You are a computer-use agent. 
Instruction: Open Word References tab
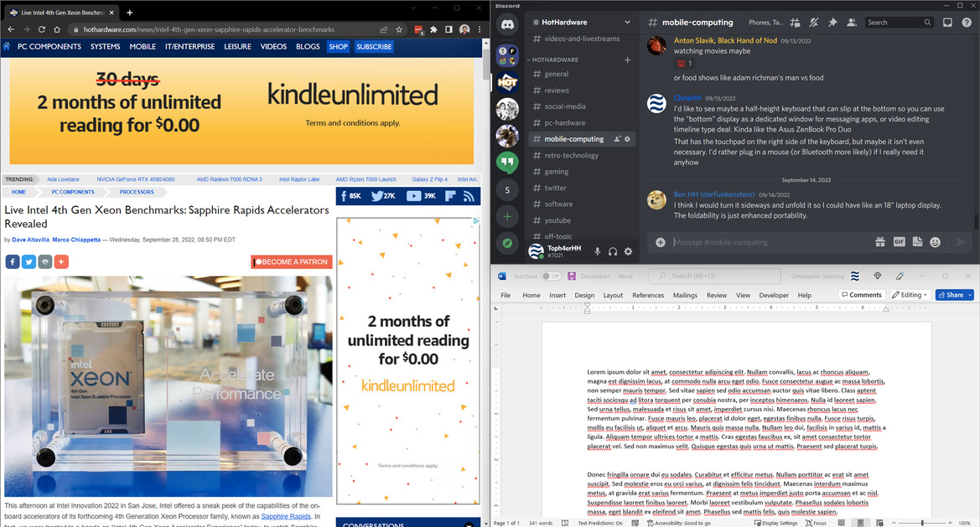pos(648,296)
